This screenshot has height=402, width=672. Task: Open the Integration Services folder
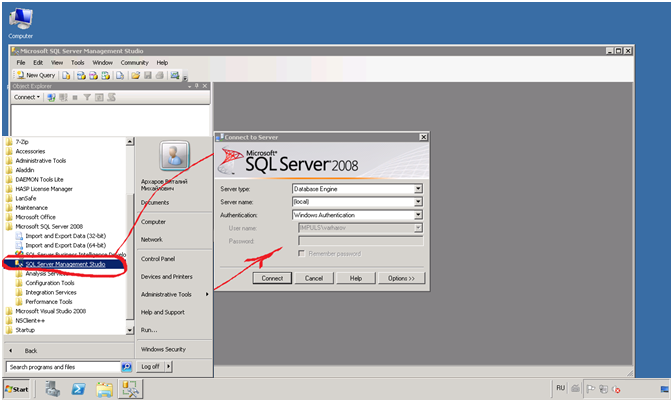point(51,293)
